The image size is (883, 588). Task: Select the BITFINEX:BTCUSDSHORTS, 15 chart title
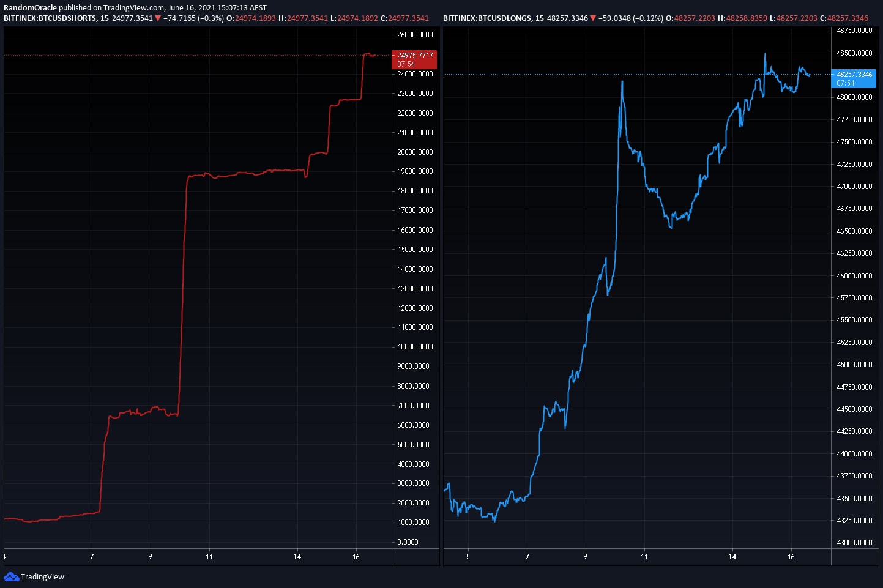[56, 18]
